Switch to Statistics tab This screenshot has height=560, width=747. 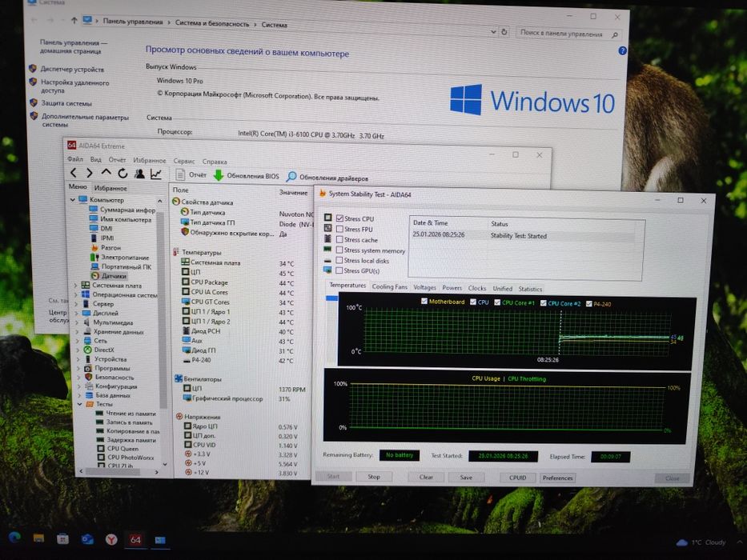coord(530,289)
